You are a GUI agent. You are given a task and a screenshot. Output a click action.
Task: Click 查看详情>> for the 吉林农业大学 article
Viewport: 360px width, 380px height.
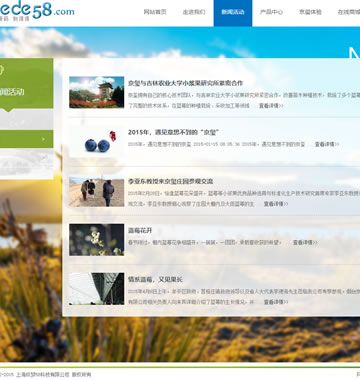point(271,106)
